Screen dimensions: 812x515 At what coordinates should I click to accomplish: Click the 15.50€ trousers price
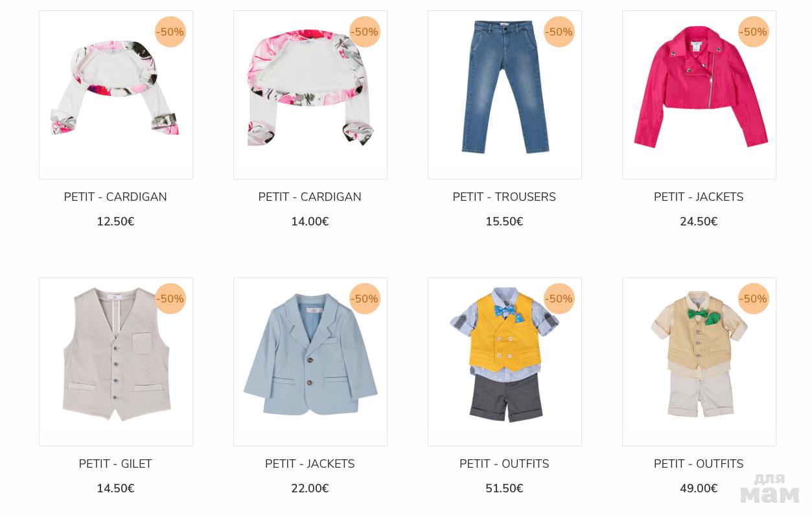coord(504,222)
